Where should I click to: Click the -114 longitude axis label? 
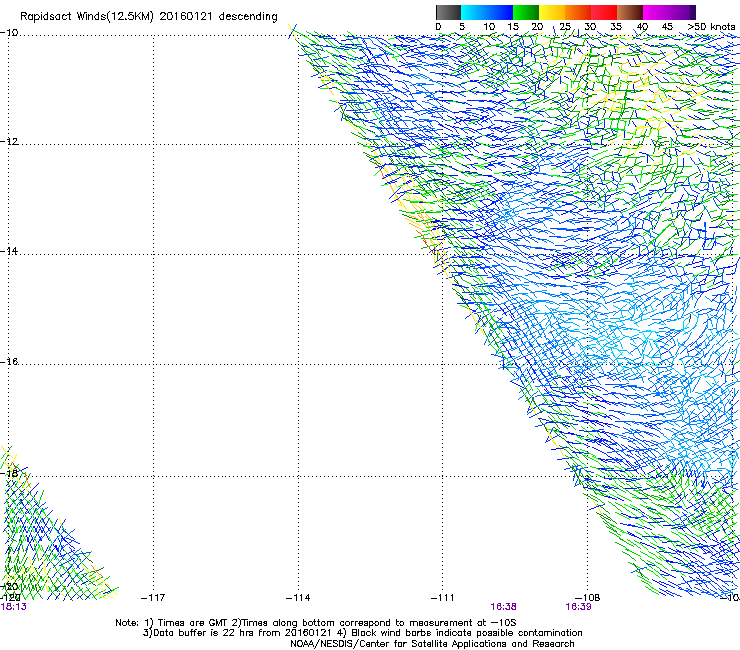[298, 598]
